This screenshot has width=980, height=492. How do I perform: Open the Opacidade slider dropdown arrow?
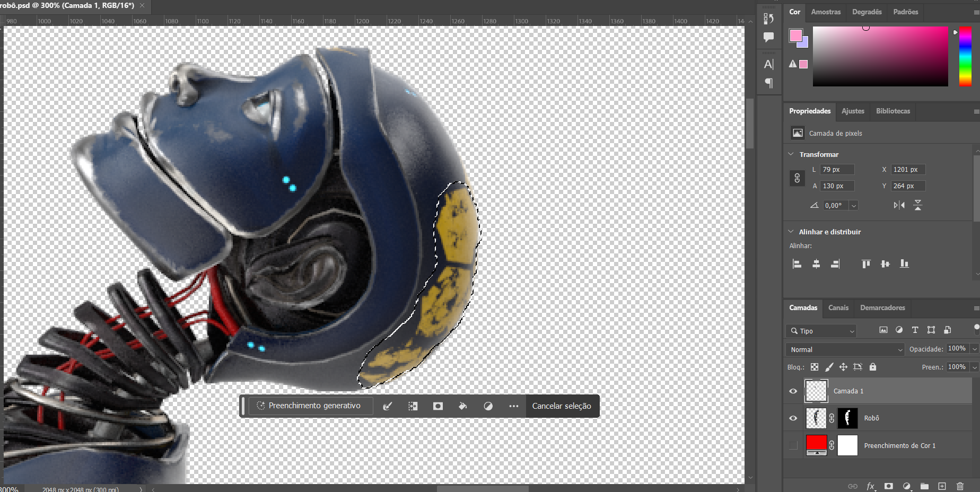tap(975, 349)
